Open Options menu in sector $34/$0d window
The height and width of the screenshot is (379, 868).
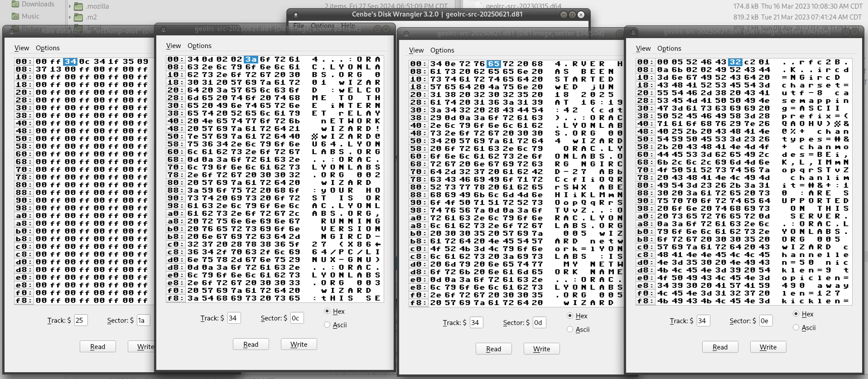(442, 50)
